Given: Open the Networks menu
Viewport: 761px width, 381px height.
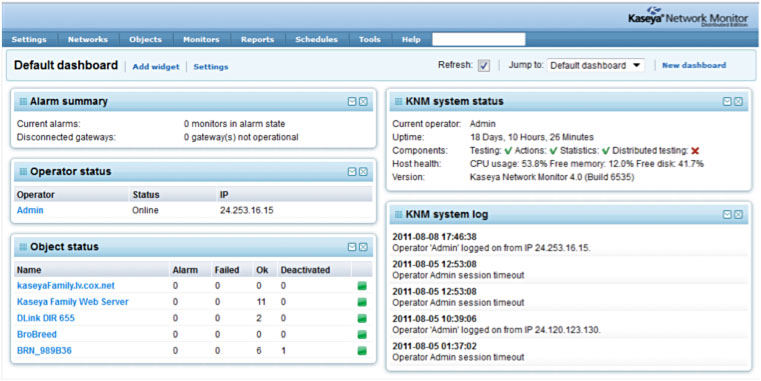Looking at the screenshot, I should [88, 39].
